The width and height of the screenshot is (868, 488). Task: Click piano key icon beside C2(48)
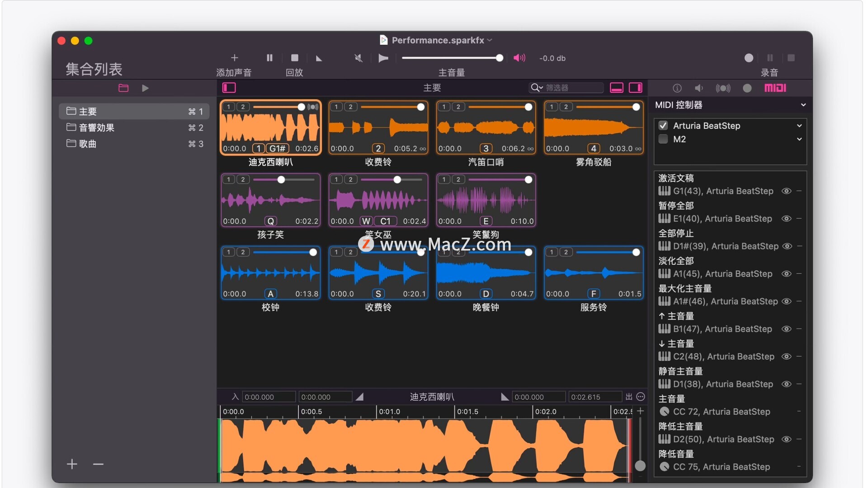(664, 357)
